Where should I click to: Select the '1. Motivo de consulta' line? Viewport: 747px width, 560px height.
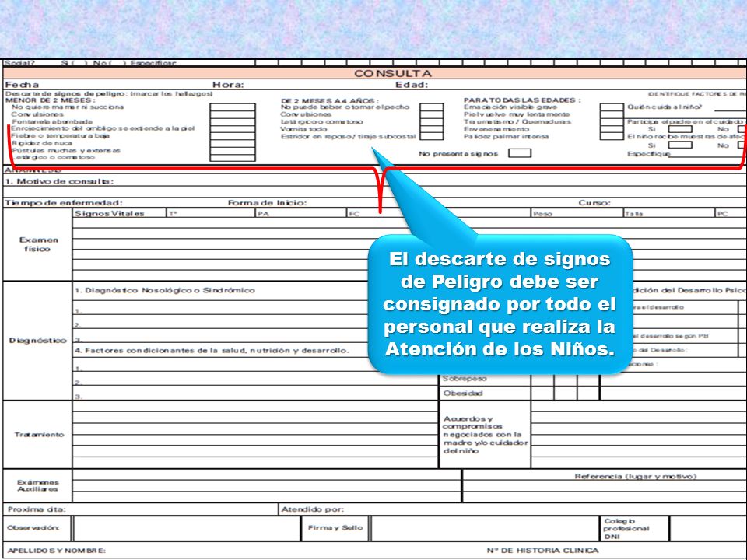pyautogui.click(x=374, y=181)
